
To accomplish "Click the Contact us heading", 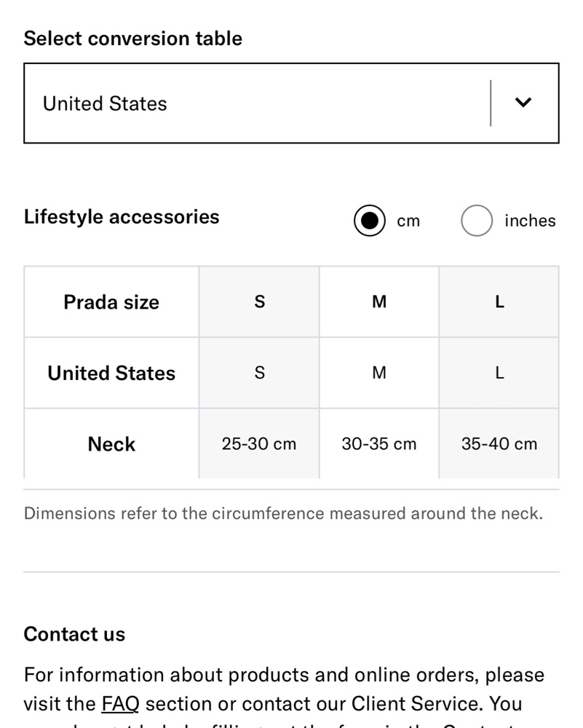I will (x=75, y=634).
